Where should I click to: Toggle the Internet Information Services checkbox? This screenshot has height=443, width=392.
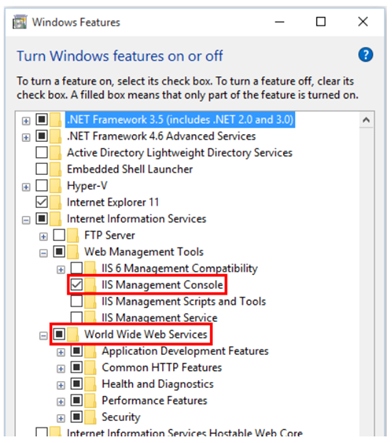point(42,218)
